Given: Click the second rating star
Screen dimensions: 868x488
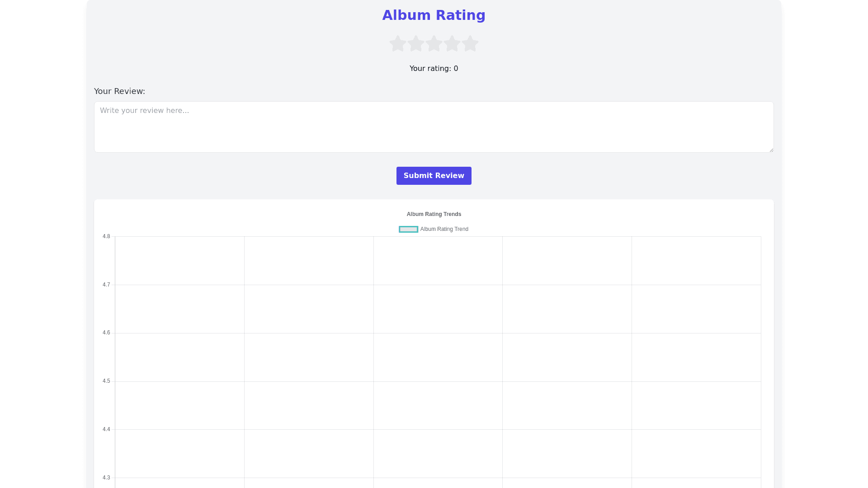Looking at the screenshot, I should tap(416, 44).
